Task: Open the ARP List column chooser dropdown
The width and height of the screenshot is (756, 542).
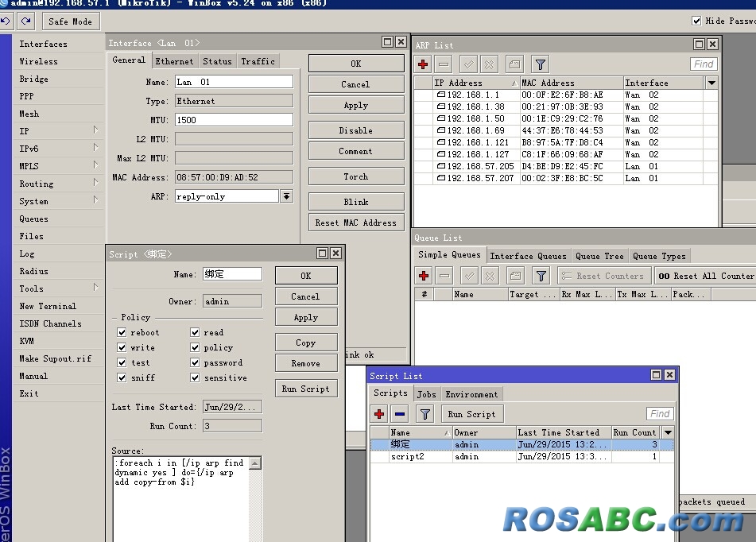Action: pos(711,83)
